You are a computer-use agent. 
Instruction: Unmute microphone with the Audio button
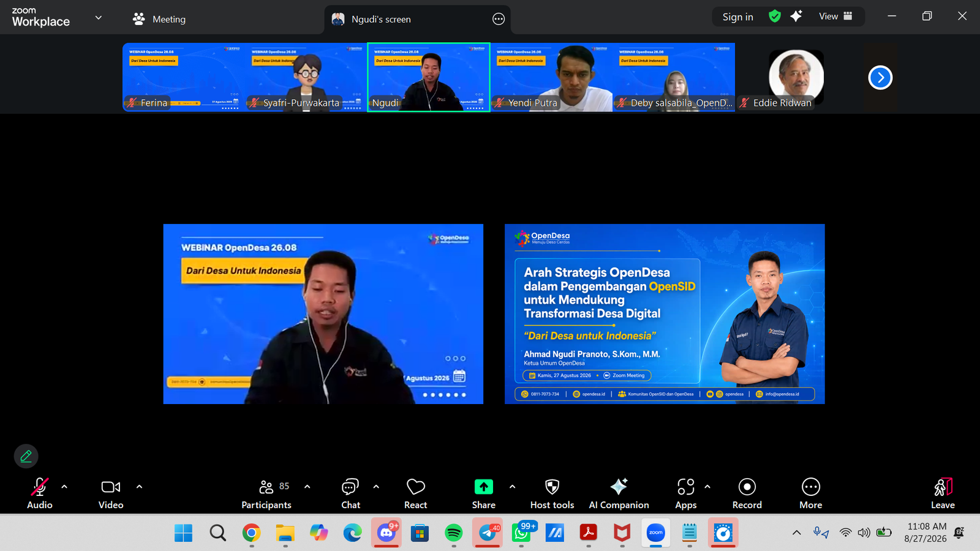pyautogui.click(x=40, y=493)
